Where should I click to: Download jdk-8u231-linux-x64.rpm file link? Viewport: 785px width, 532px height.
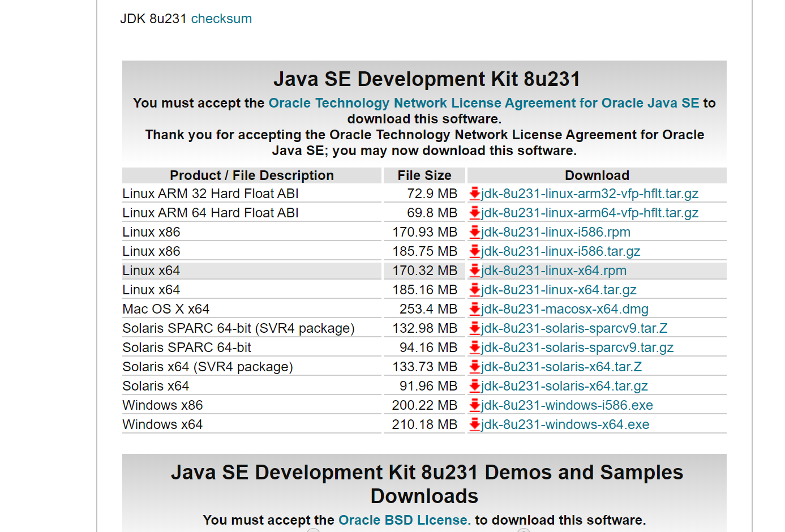click(554, 271)
